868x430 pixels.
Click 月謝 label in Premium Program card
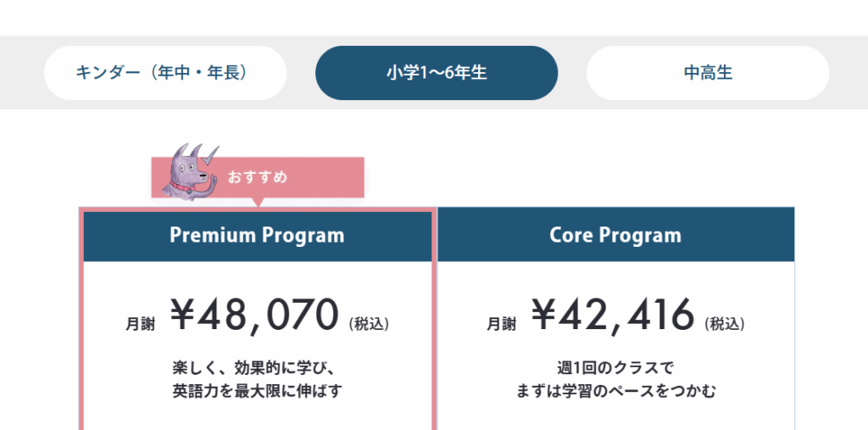(x=140, y=323)
